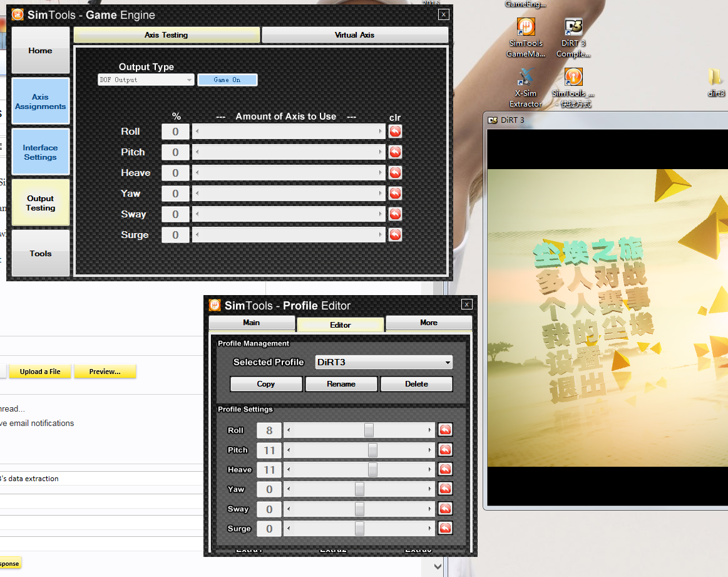Expand the chevron below the page scrollbar
Screen dimensions: 728x577
point(438,566)
